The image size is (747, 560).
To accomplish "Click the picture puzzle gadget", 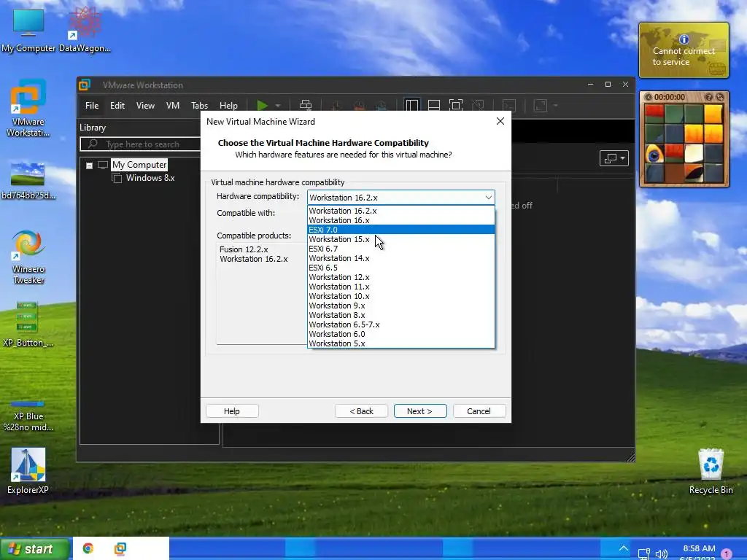I will click(684, 139).
